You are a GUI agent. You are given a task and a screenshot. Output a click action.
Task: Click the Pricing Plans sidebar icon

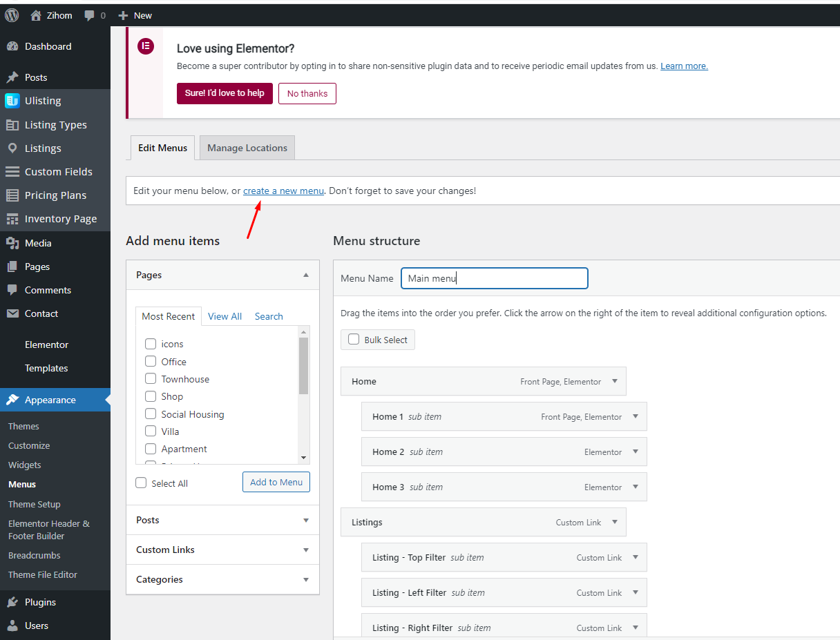pos(12,195)
